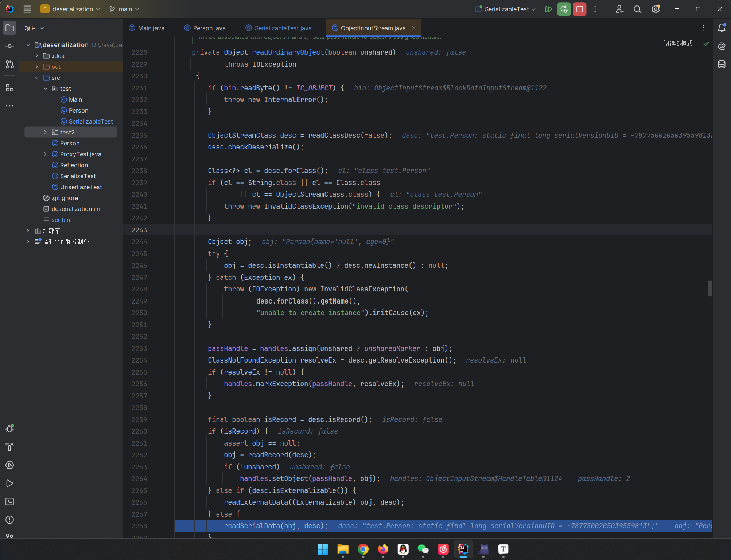
Task: Open the Services tool window
Action: tap(10, 465)
